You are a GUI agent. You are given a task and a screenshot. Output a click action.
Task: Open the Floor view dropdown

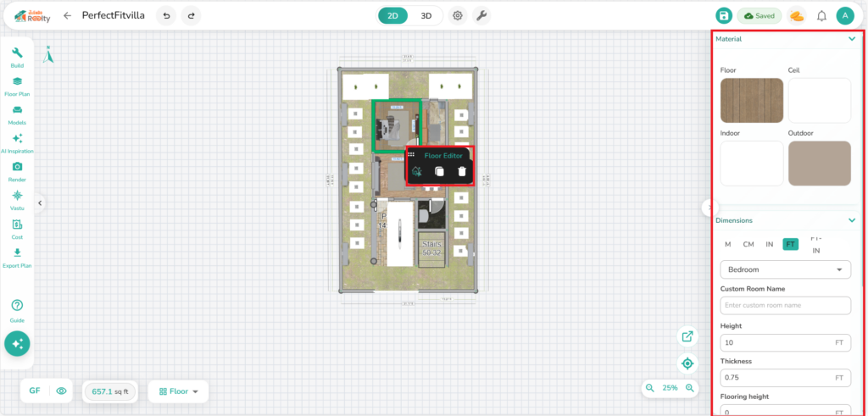point(178,391)
